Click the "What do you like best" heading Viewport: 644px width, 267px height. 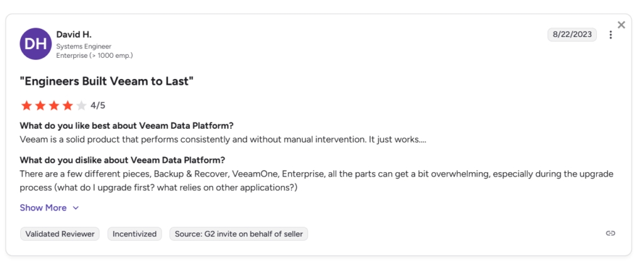(x=126, y=126)
